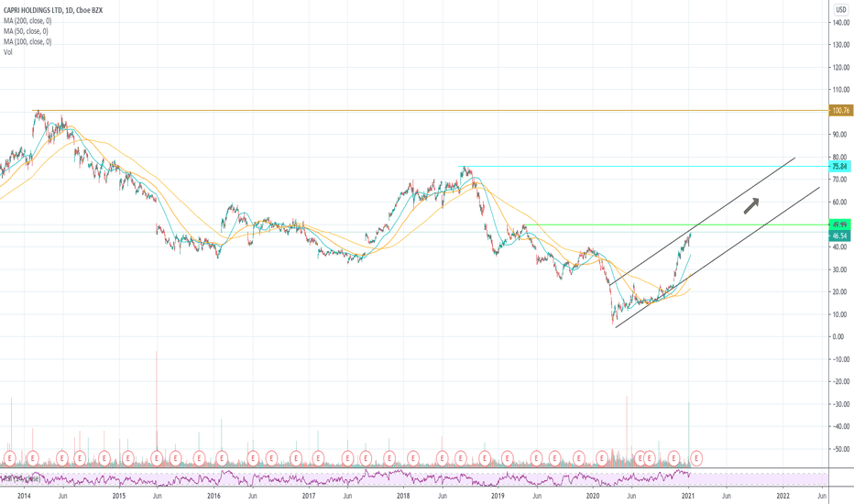Click the 46.54 current price label

pyautogui.click(x=839, y=236)
